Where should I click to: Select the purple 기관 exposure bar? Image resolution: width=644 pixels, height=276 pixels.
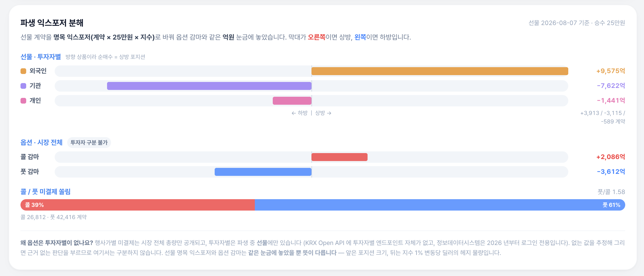[209, 86]
